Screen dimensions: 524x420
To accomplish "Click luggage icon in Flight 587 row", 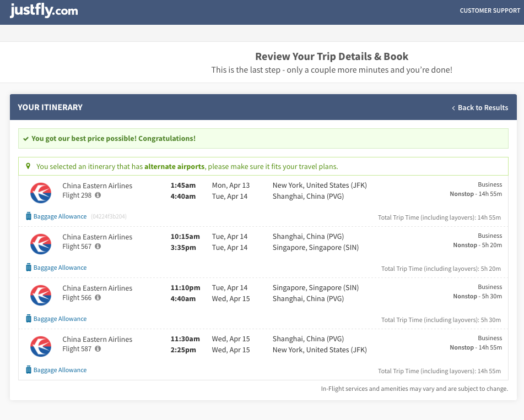I will click(x=29, y=369).
